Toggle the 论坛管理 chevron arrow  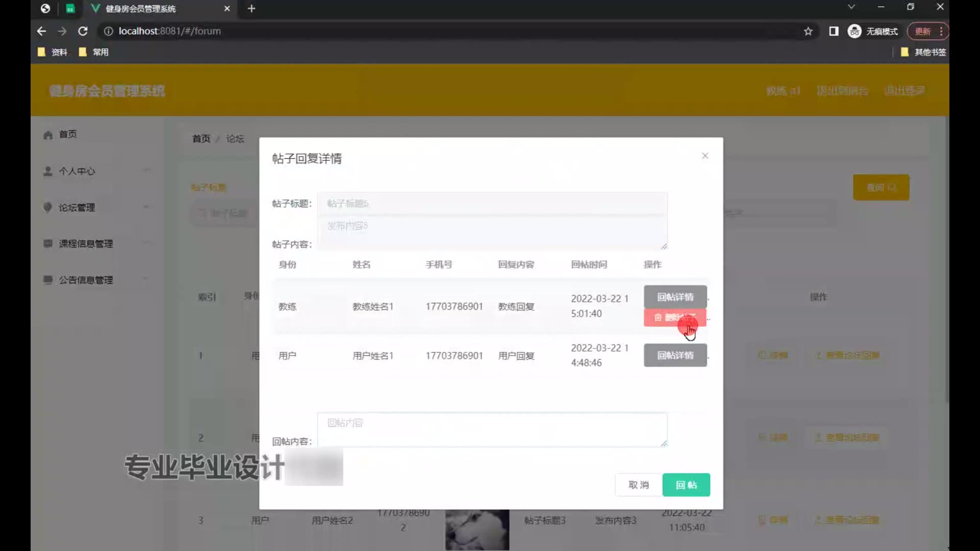(x=146, y=207)
